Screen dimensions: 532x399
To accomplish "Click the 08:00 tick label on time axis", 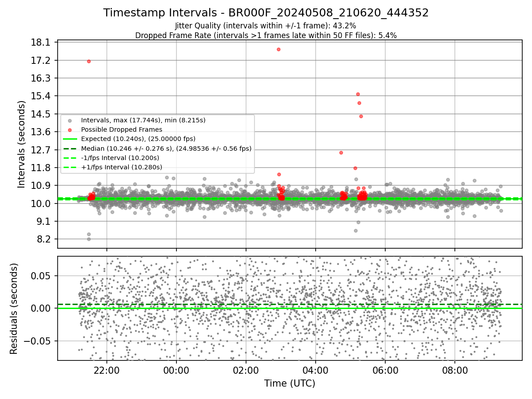I will 455,370.
